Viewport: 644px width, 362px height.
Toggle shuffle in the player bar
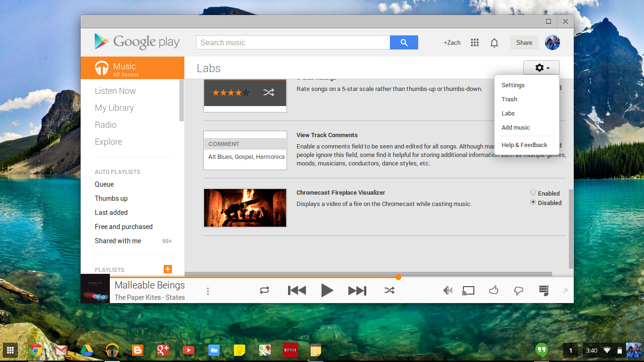point(389,290)
